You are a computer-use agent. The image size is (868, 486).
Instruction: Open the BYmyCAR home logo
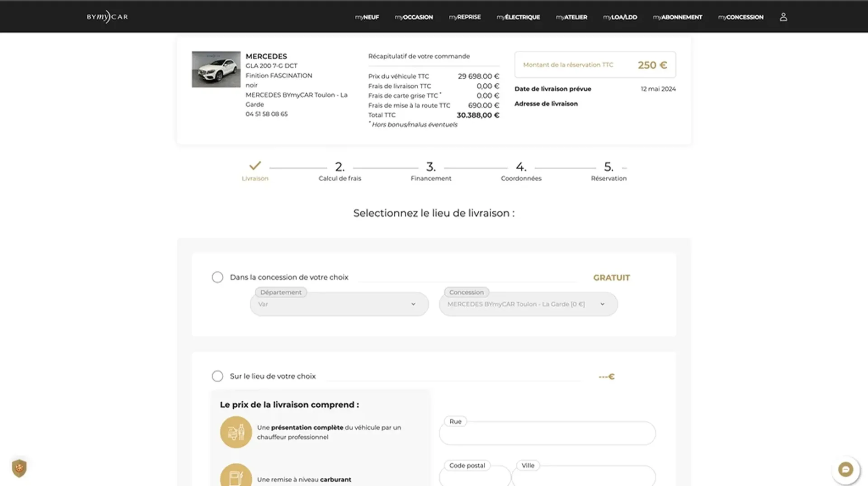(107, 17)
